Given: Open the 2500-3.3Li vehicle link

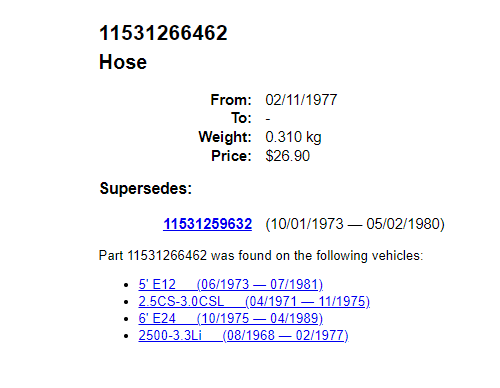Looking at the screenshot, I should (243, 335).
